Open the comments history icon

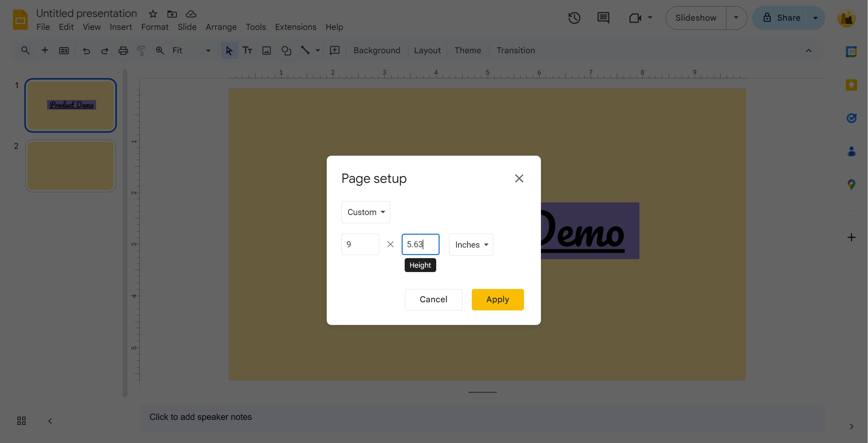pyautogui.click(x=603, y=18)
